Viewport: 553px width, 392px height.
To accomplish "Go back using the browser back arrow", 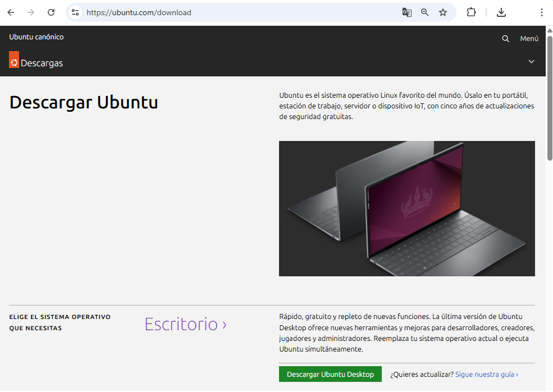I will (11, 12).
